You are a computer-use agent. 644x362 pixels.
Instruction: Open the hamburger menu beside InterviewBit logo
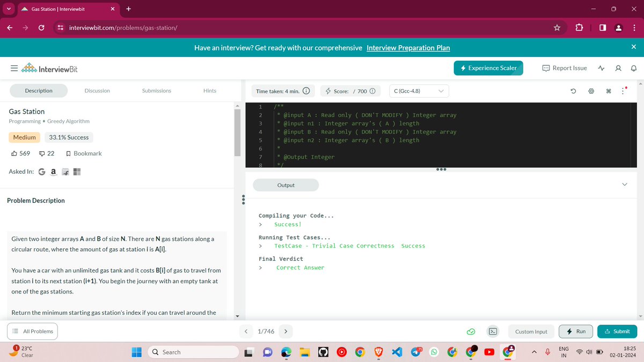pyautogui.click(x=14, y=68)
